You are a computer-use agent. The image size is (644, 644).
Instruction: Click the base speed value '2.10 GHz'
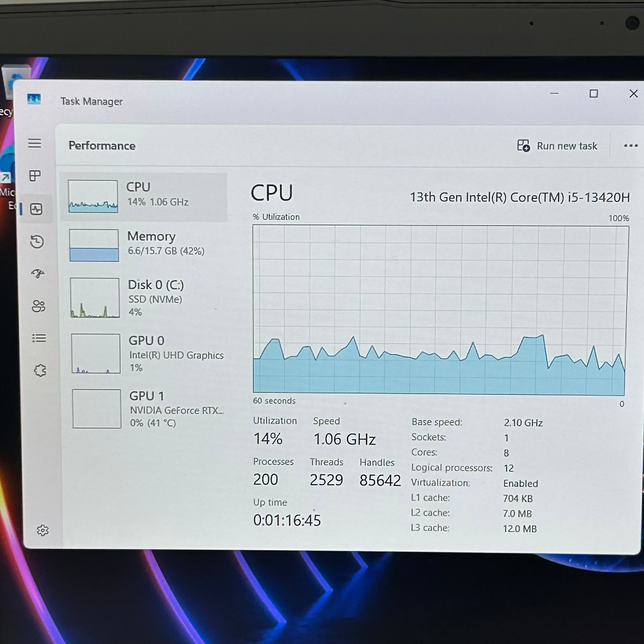point(523,423)
